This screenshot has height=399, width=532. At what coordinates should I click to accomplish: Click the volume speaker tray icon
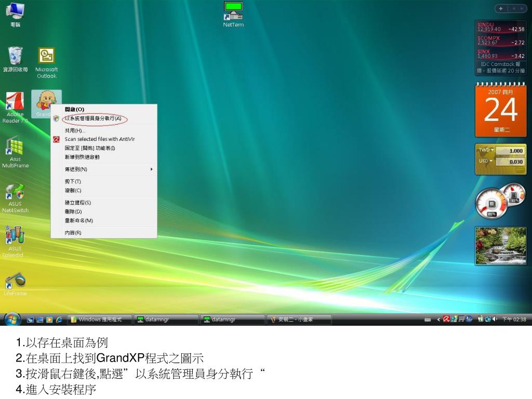pos(495,319)
